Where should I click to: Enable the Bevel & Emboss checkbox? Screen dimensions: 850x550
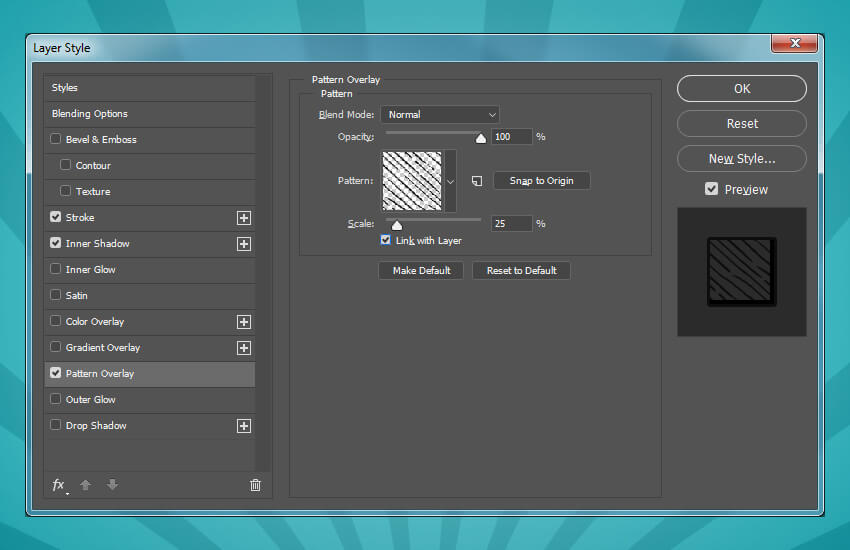point(56,140)
